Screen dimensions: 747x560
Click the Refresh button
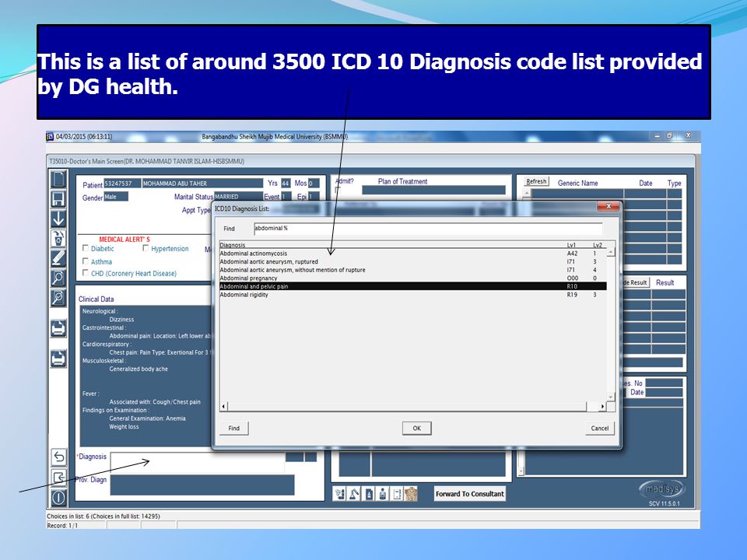click(536, 181)
